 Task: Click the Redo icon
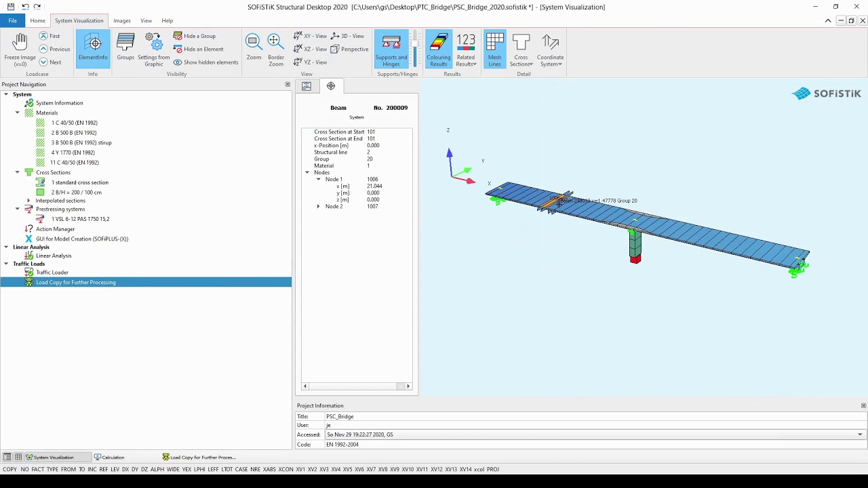coord(37,7)
